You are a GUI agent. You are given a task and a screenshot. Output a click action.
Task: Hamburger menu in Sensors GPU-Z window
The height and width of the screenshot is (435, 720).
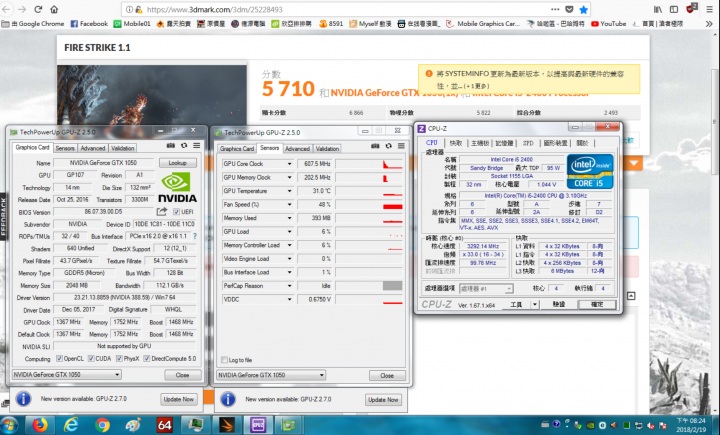[401, 146]
